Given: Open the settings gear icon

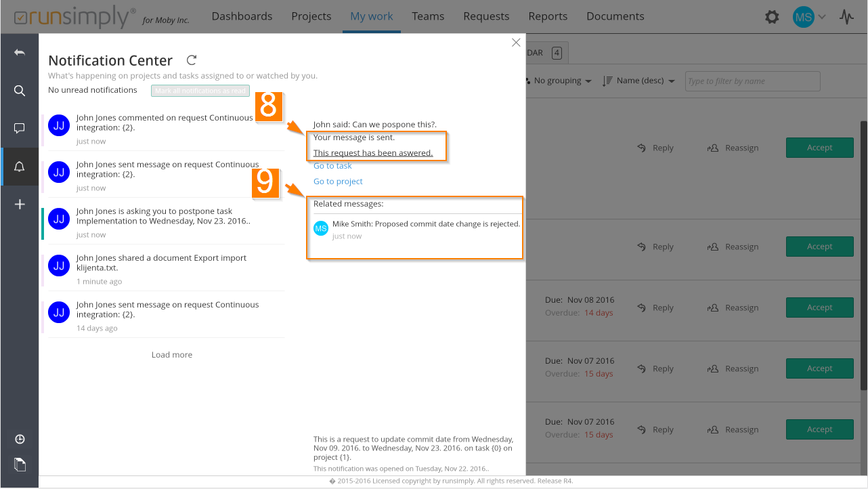Looking at the screenshot, I should point(772,17).
